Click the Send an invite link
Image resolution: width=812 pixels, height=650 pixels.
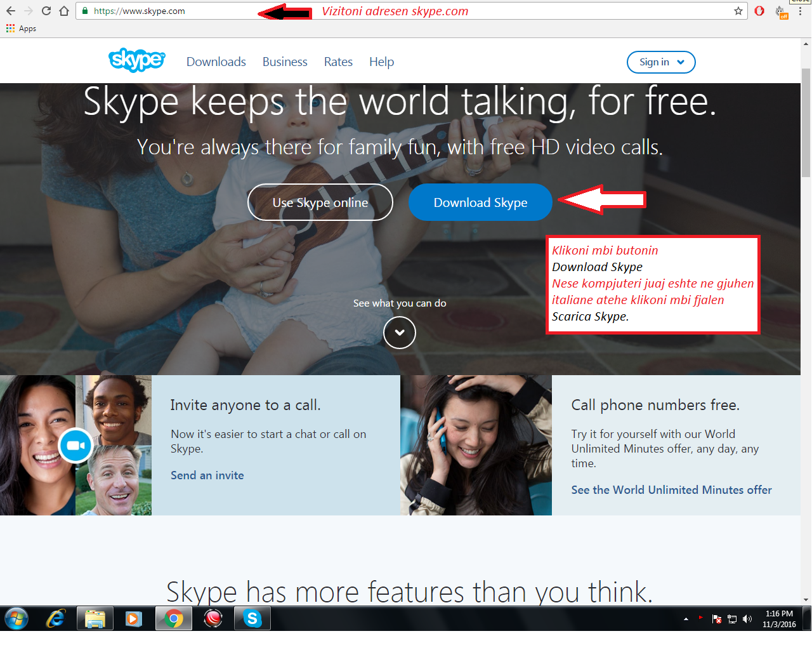pyautogui.click(x=207, y=475)
